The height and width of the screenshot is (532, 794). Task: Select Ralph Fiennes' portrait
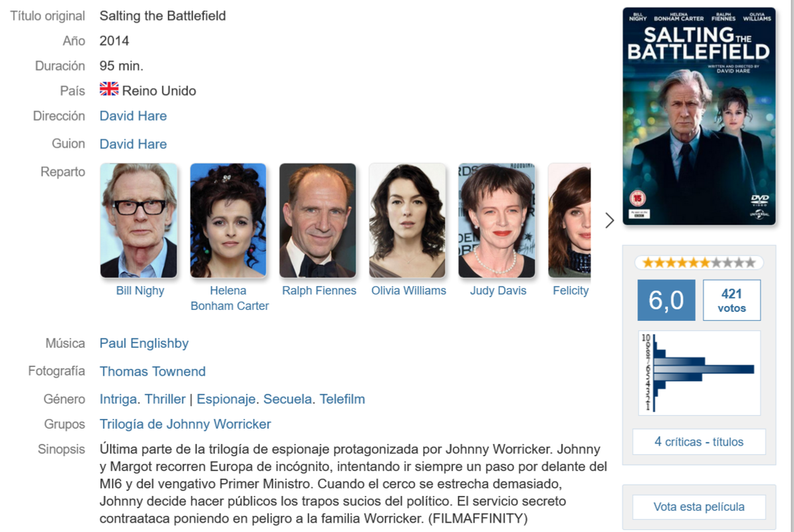(318, 220)
